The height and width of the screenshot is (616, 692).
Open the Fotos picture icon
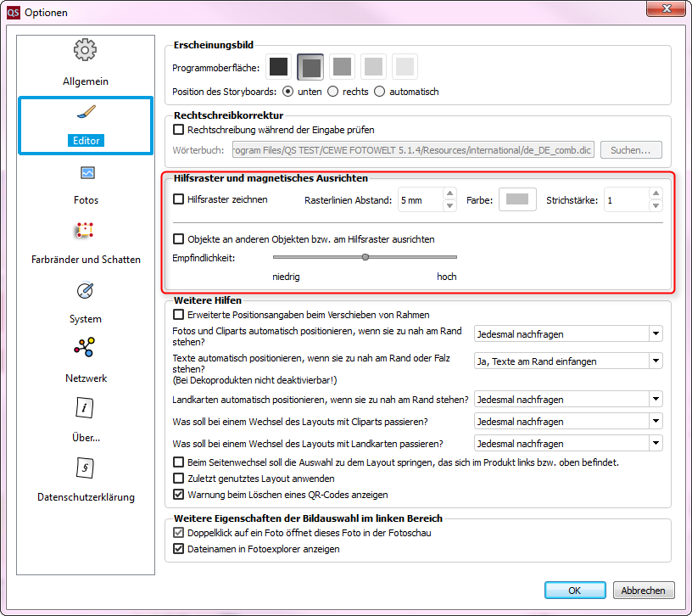click(x=87, y=172)
